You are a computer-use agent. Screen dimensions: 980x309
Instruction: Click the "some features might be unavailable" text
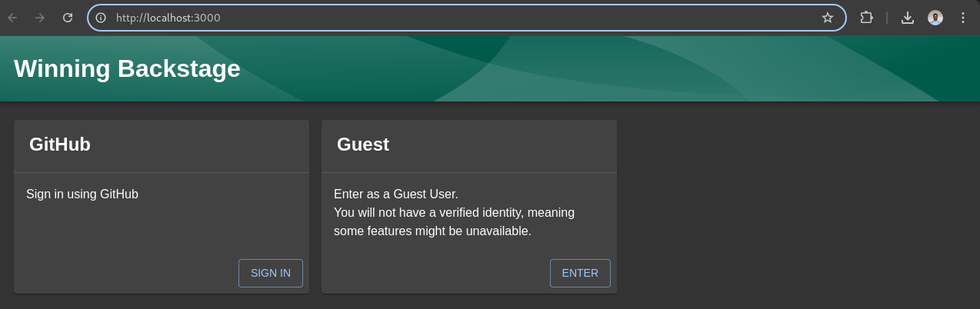pyautogui.click(x=432, y=231)
